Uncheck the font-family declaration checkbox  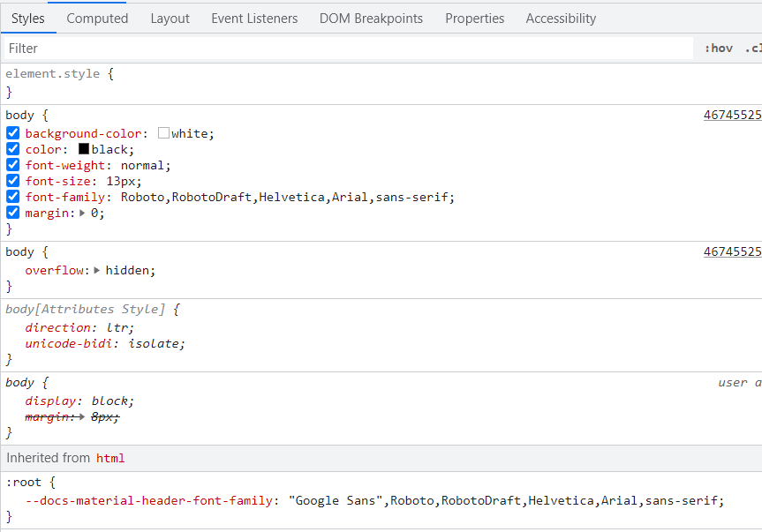point(12,198)
